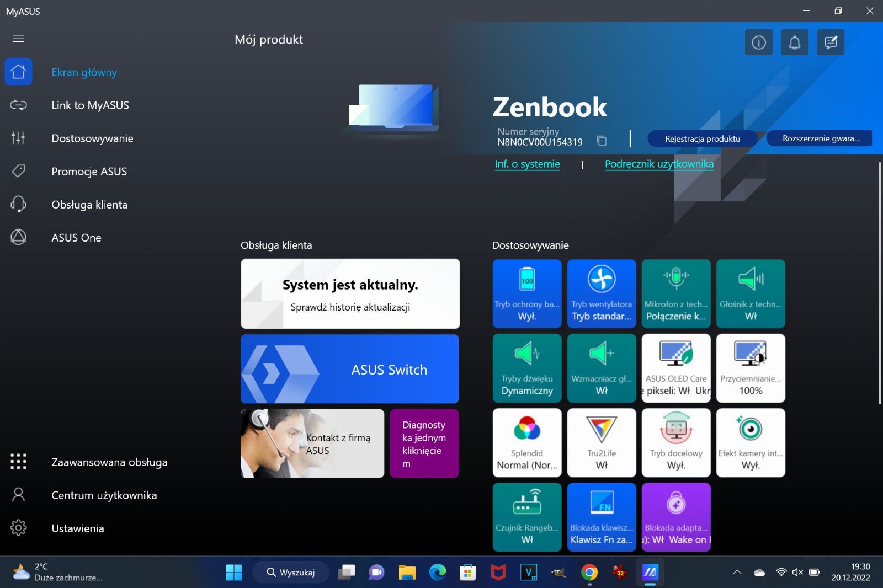Open Obsługa klienta sidebar entry
The image size is (883, 588).
89,205
